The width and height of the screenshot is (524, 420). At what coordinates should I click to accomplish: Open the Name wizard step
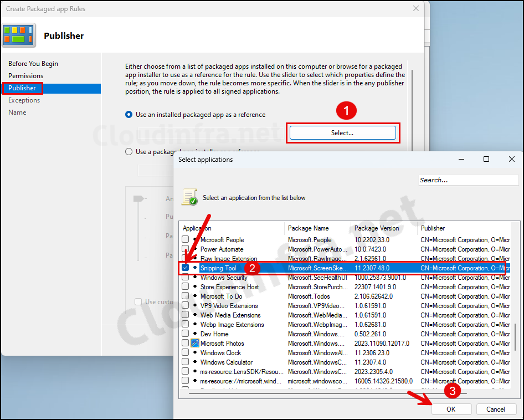pyautogui.click(x=17, y=112)
